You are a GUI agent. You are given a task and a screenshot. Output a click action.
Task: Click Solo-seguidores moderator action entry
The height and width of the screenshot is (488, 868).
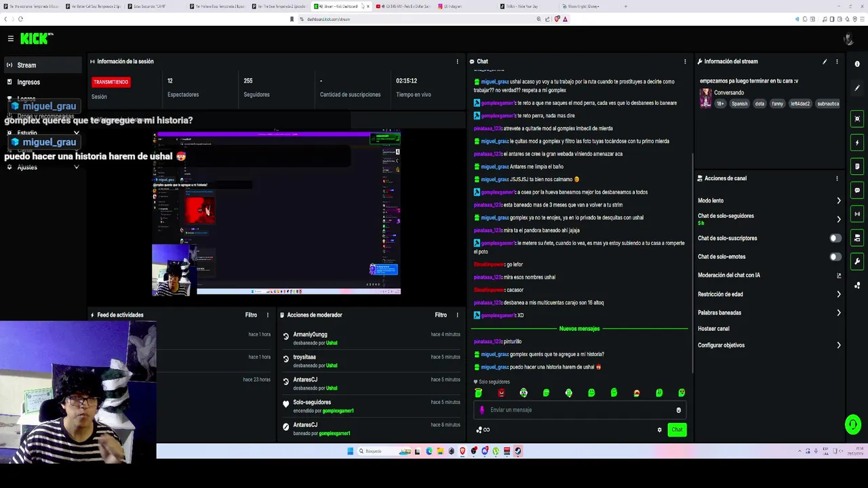(312, 403)
